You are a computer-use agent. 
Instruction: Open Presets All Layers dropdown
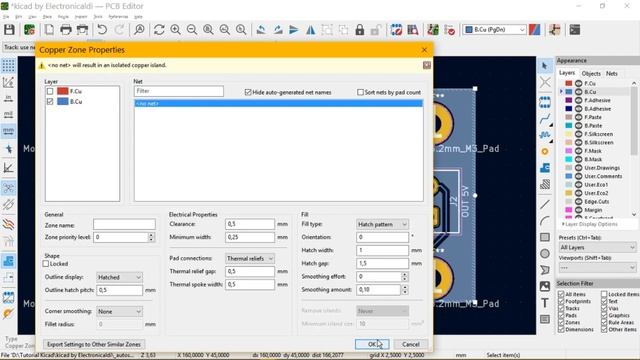click(x=597, y=247)
